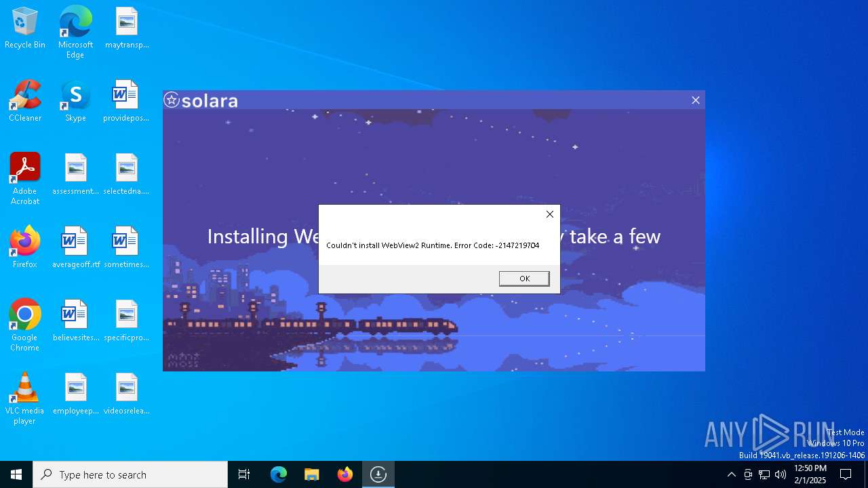Open the Windows Start menu

[16, 474]
